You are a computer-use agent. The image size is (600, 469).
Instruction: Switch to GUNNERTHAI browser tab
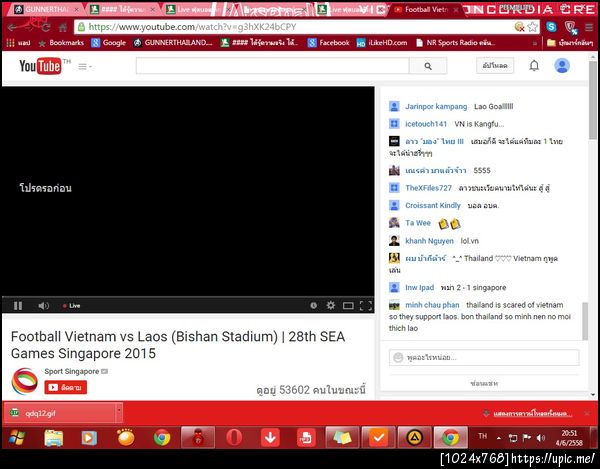[x=46, y=10]
